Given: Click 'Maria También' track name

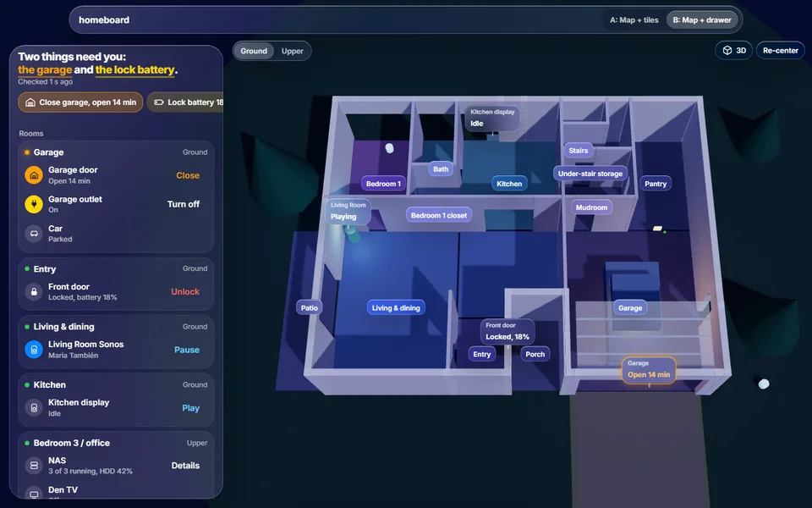Looking at the screenshot, I should point(73,355).
